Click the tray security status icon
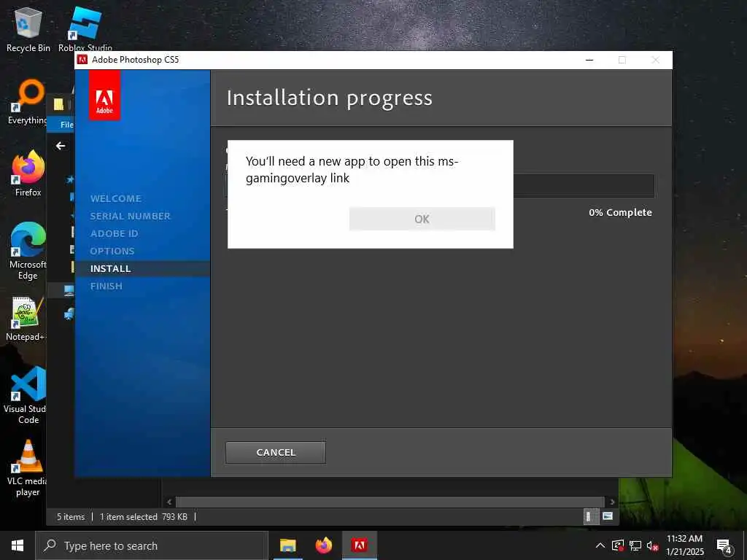Screen dimensions: 747x560 pyautogui.click(x=618, y=545)
